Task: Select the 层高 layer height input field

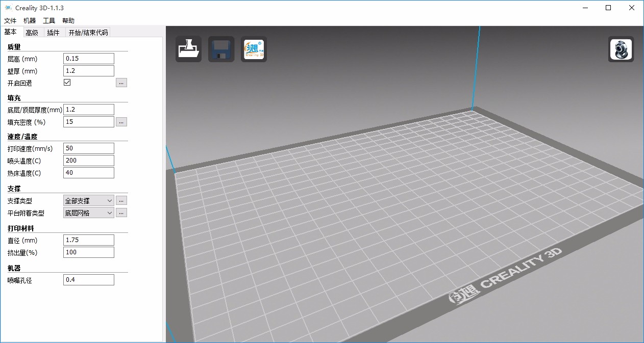Action: pos(88,58)
